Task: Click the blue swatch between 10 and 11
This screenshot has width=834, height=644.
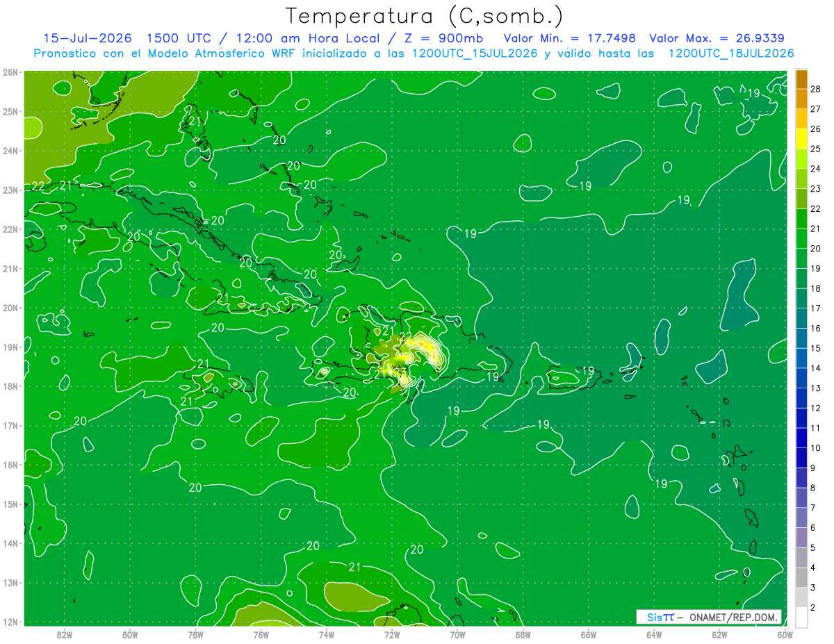Action: click(x=801, y=439)
